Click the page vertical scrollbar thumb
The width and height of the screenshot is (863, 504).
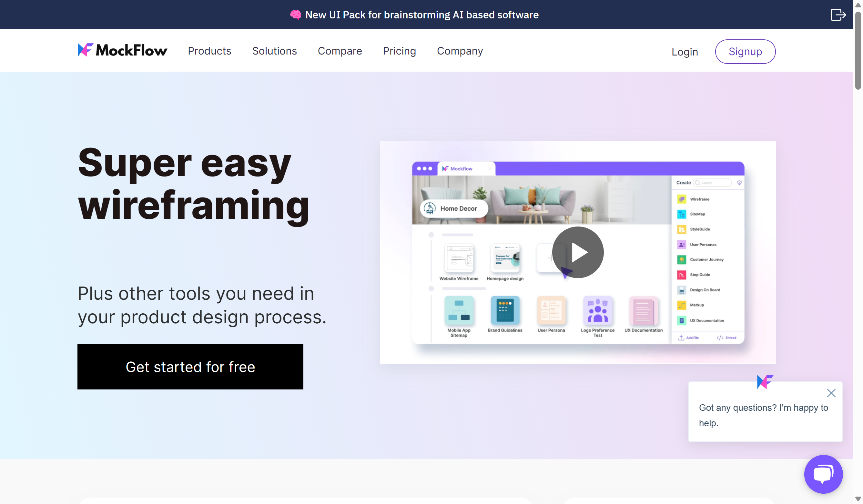858,51
